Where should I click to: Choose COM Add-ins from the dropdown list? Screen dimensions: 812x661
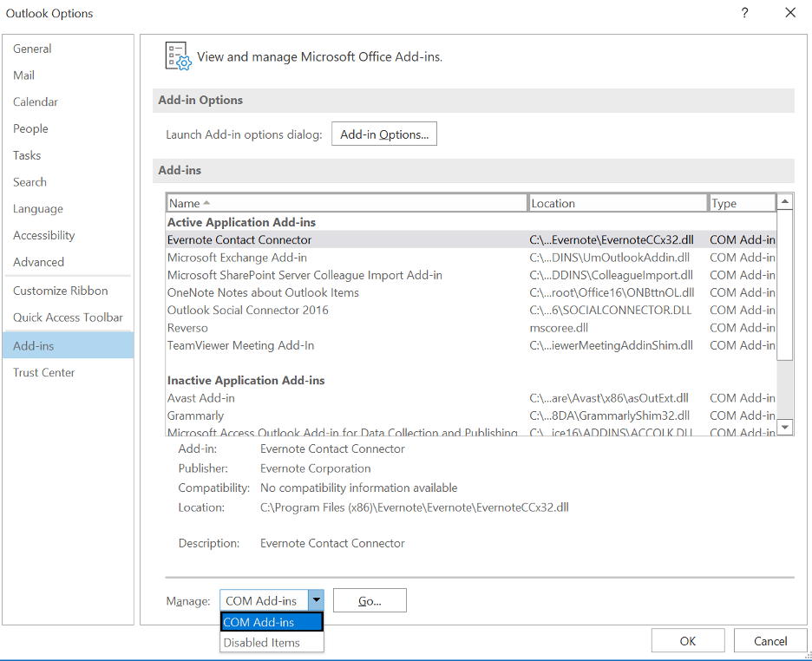point(272,622)
